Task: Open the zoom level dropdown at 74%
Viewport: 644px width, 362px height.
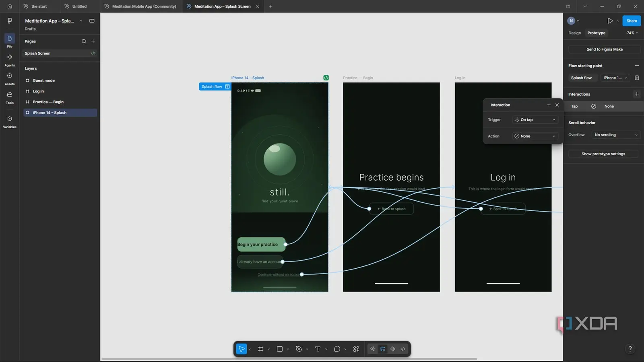Action: [632, 33]
